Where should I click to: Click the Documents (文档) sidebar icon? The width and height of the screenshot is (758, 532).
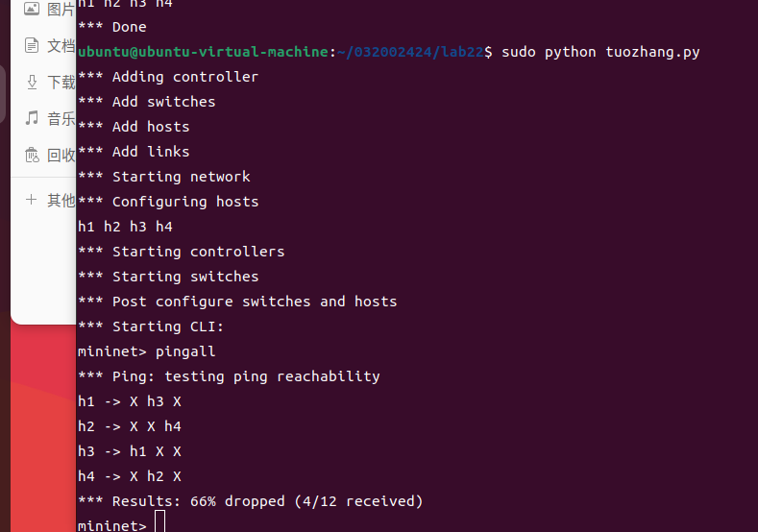(x=32, y=45)
